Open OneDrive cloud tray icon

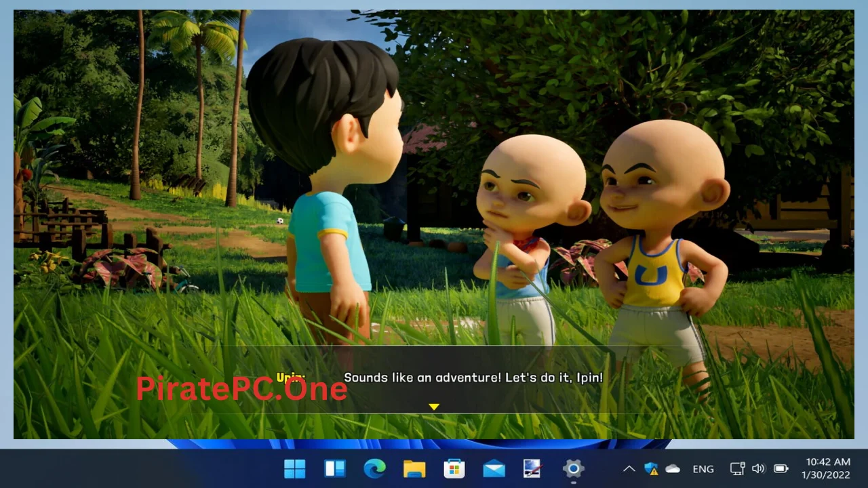pyautogui.click(x=673, y=468)
